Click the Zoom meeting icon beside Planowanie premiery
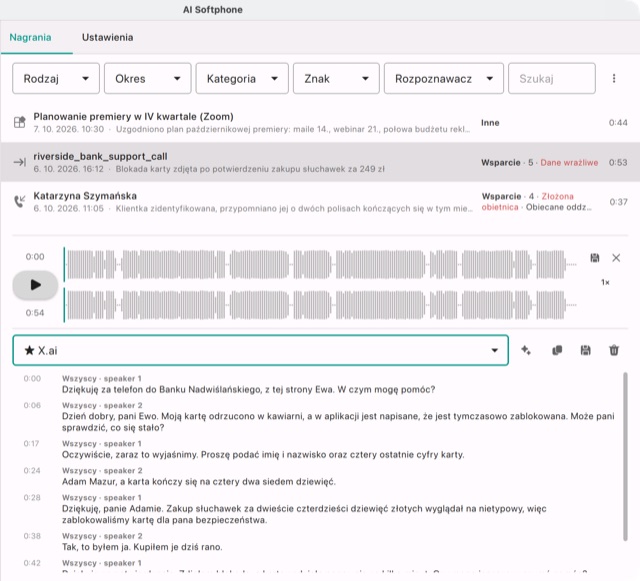640x581 pixels. 19,122
